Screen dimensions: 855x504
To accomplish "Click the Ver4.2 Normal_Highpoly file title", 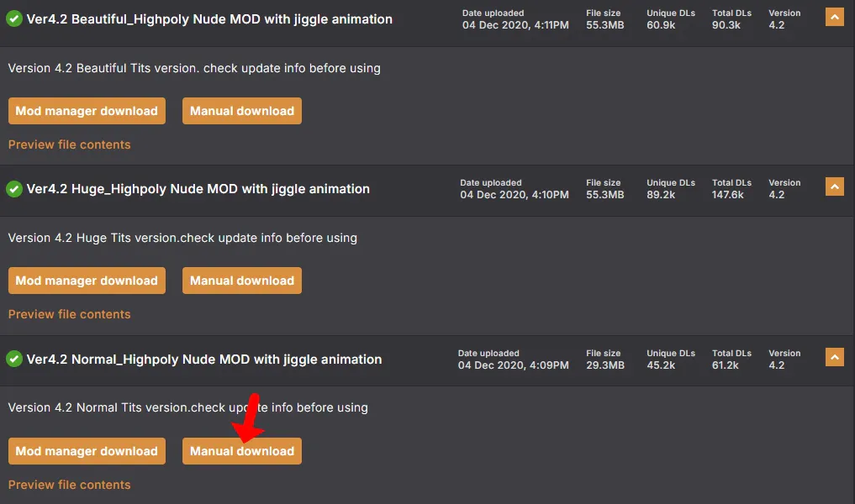I will [x=203, y=360].
